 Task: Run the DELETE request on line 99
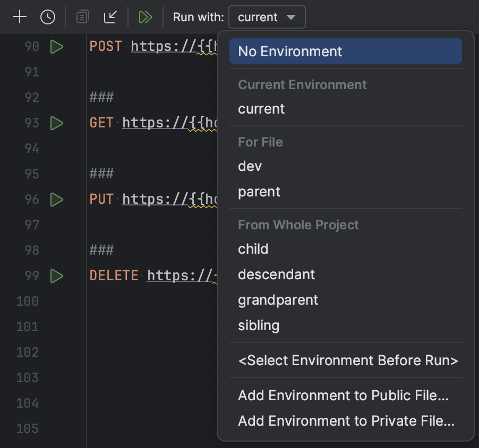tap(57, 276)
